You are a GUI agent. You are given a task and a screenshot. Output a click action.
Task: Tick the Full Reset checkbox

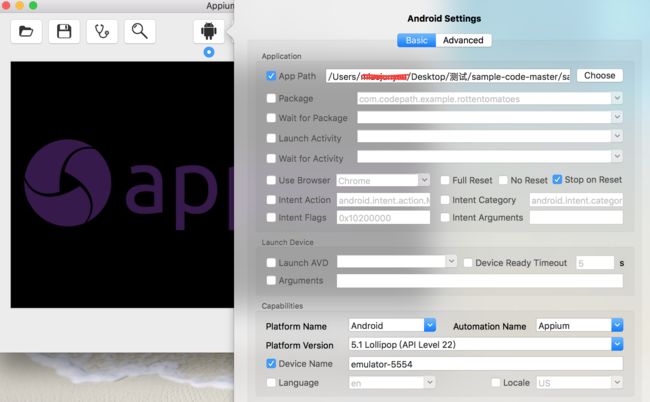[445, 180]
